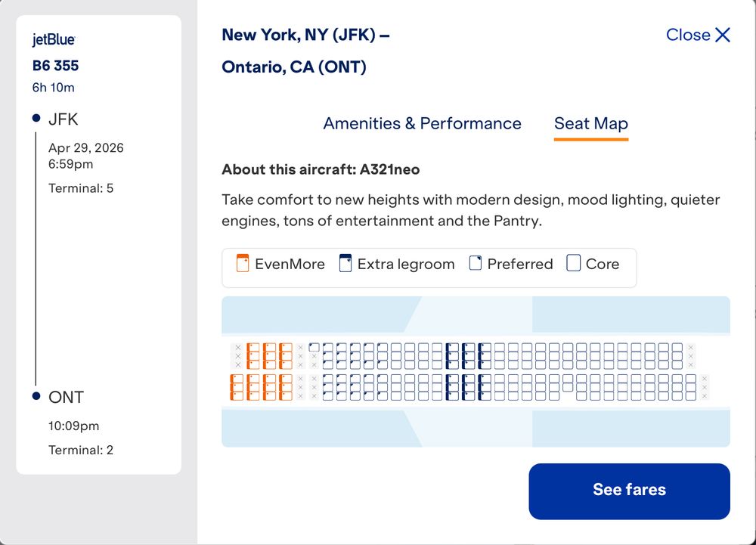Click the jetBlue logo
The height and width of the screenshot is (545, 756).
point(54,40)
